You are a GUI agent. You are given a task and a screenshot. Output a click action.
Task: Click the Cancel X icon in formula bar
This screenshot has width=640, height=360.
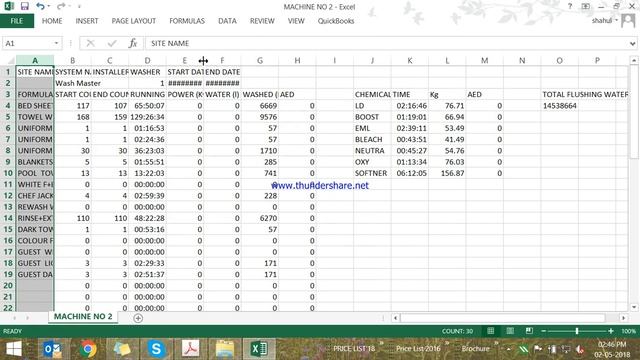click(90, 43)
